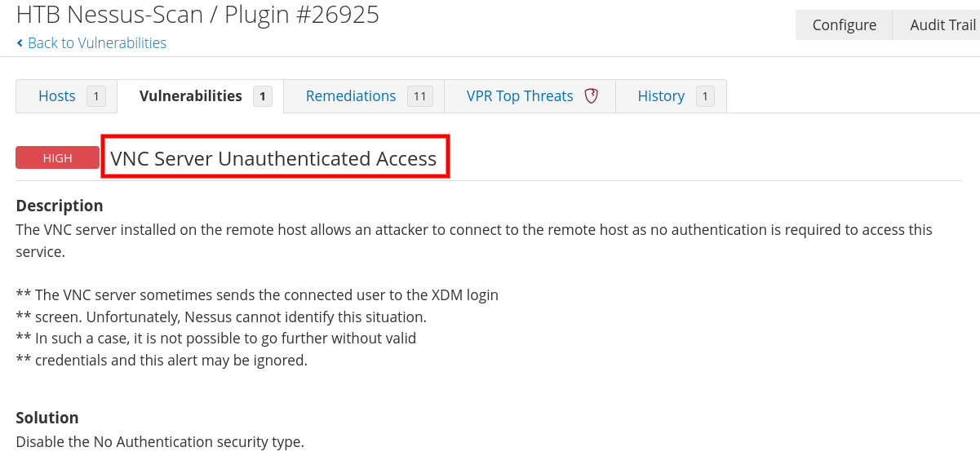Open the VPR Top Threats tab
This screenshot has width=980, height=465.
[x=520, y=96]
